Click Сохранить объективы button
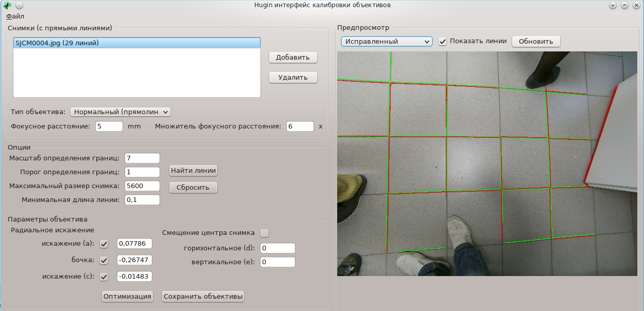644x311 pixels. click(203, 296)
